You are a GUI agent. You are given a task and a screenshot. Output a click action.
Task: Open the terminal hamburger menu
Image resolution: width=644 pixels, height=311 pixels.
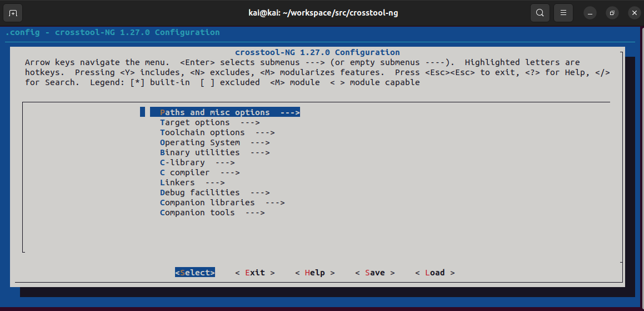(x=563, y=13)
